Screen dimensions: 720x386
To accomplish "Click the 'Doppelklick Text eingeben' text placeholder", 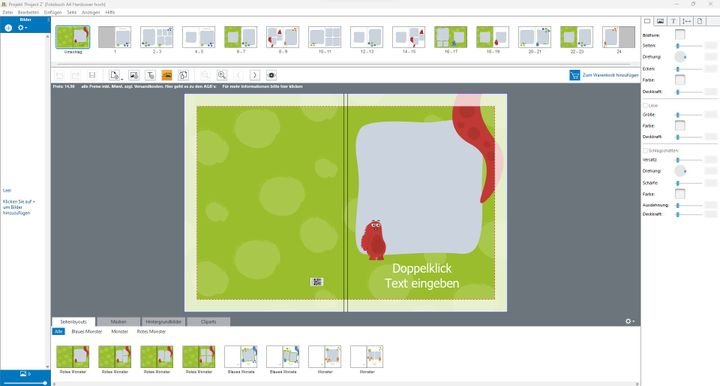I will [422, 276].
